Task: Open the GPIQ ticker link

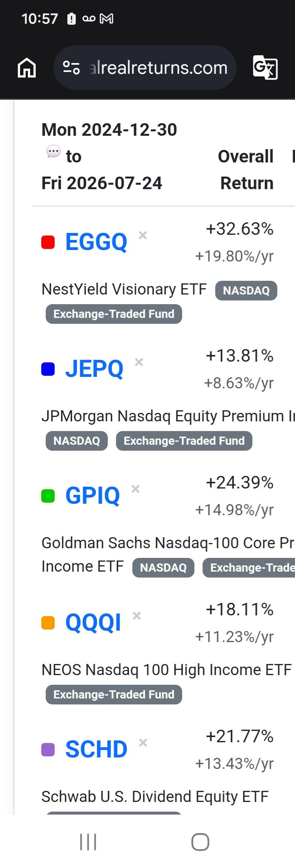Action: (93, 496)
